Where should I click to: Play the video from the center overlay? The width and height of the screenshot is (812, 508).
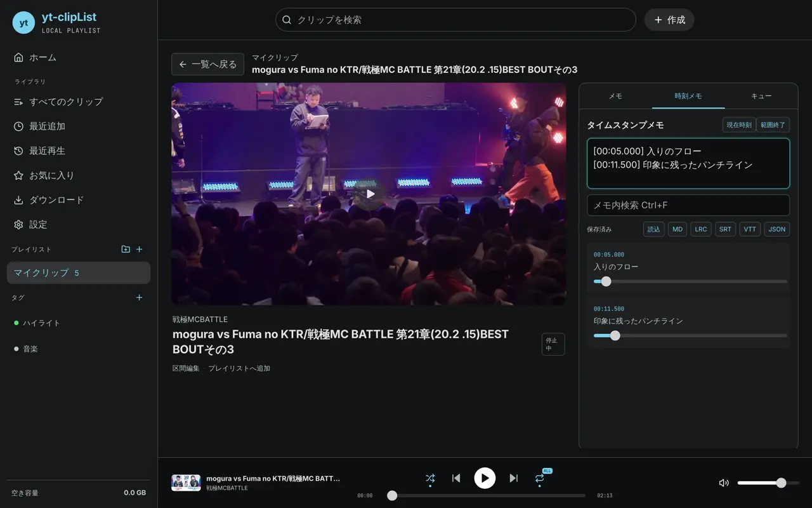click(x=369, y=194)
